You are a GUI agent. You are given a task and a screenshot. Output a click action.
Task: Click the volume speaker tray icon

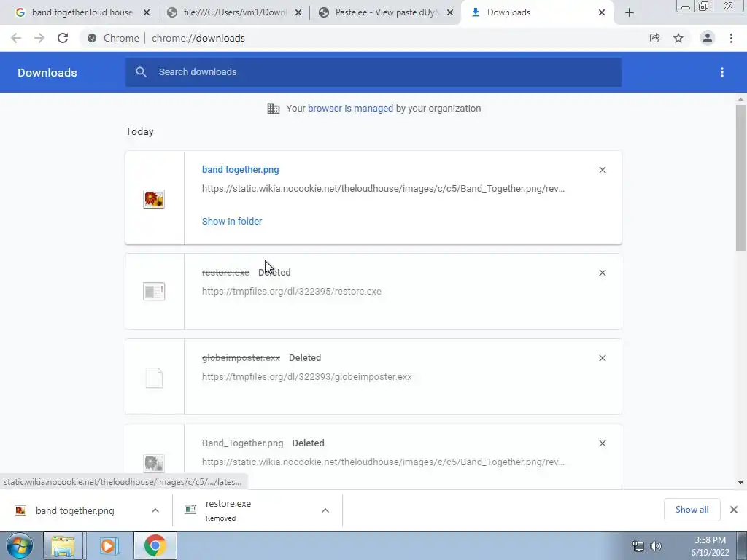[x=656, y=546]
